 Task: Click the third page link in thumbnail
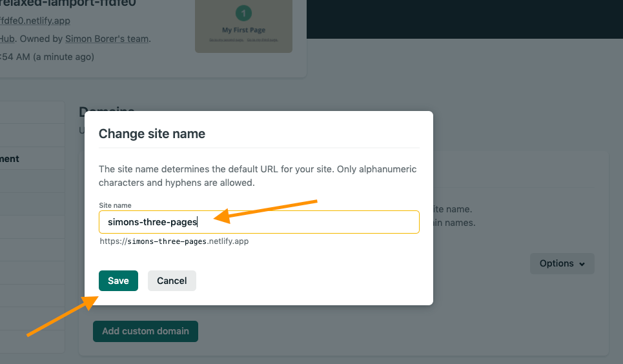tap(262, 40)
